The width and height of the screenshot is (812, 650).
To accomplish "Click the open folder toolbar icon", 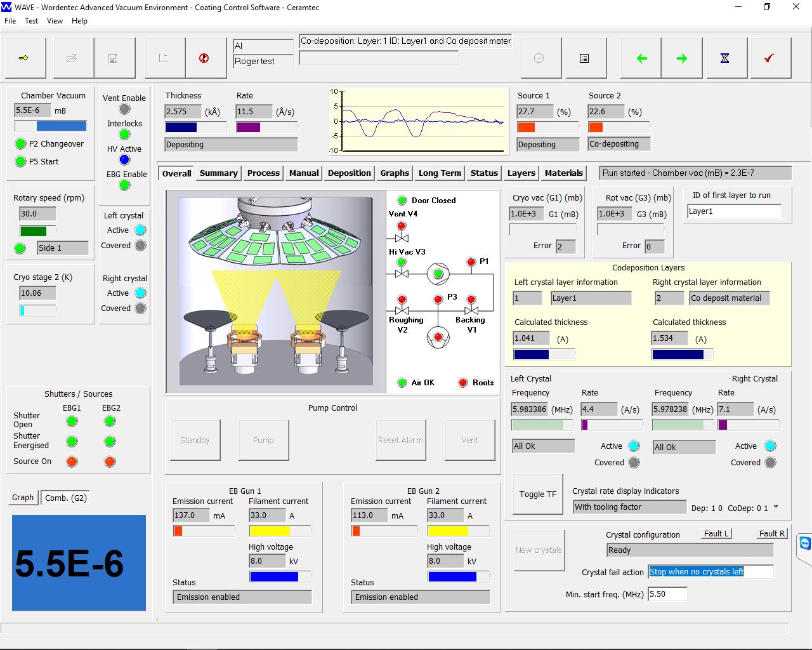I will point(72,58).
